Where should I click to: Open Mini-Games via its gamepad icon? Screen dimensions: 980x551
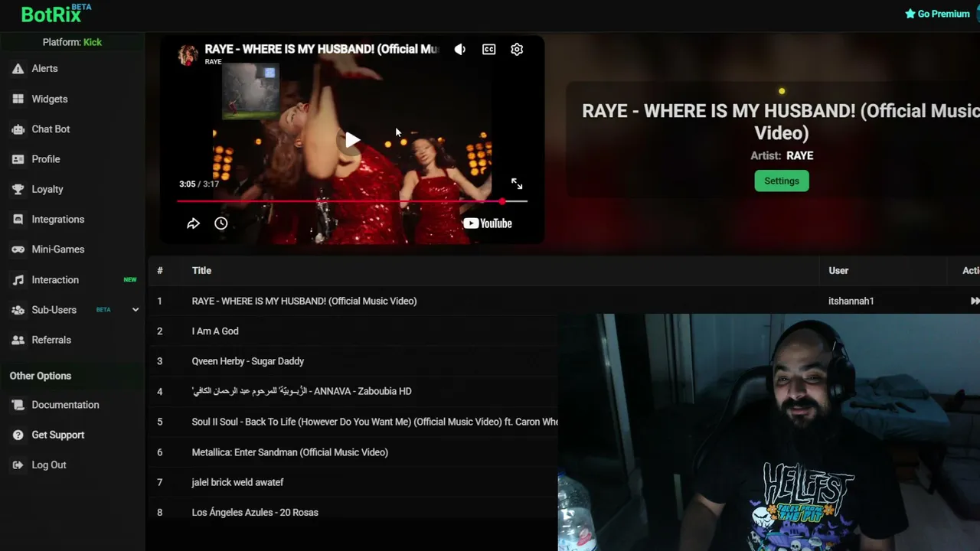18,249
